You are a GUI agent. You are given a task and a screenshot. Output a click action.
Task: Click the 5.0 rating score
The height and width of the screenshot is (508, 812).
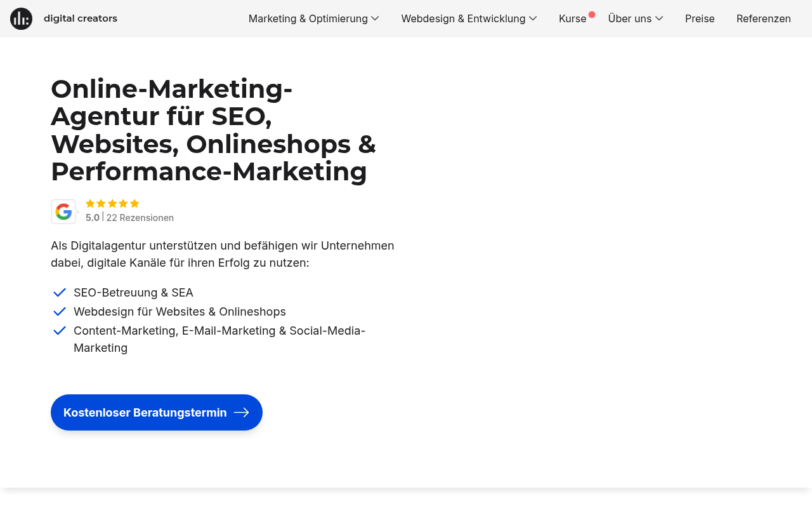93,218
